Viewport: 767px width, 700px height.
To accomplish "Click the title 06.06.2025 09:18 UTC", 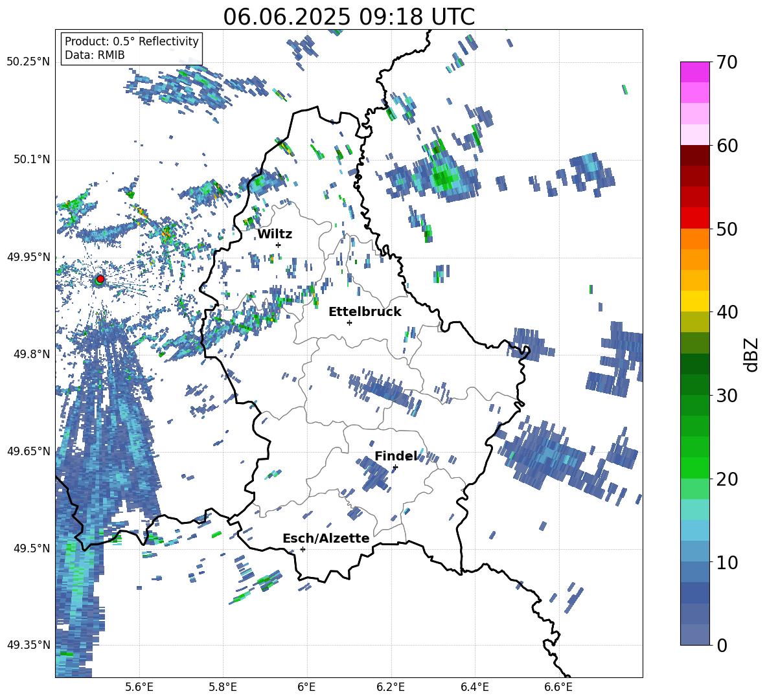I will click(349, 17).
